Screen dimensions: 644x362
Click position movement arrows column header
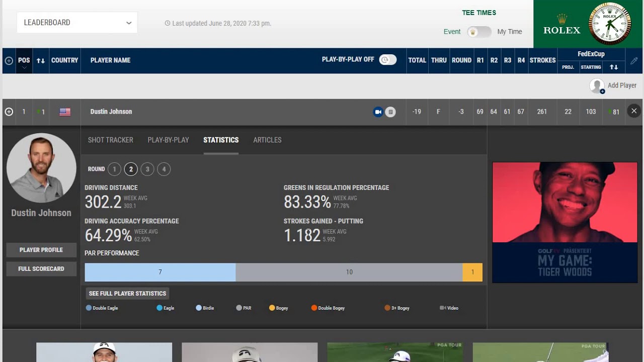[x=41, y=60]
